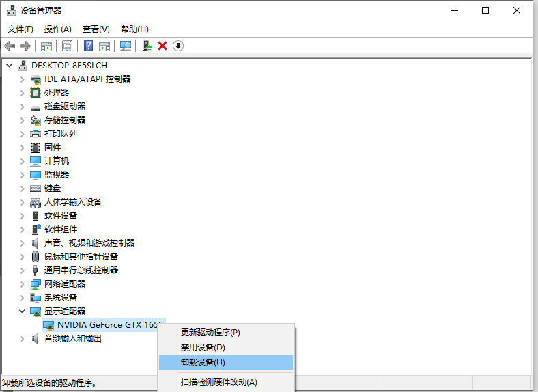Click the 人体学输入设备 icon

point(36,203)
